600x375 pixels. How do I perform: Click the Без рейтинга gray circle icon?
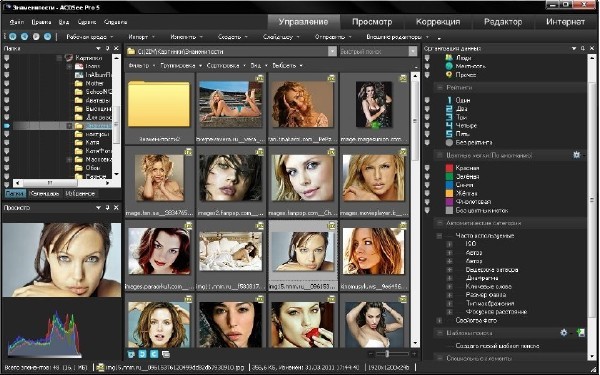click(449, 142)
